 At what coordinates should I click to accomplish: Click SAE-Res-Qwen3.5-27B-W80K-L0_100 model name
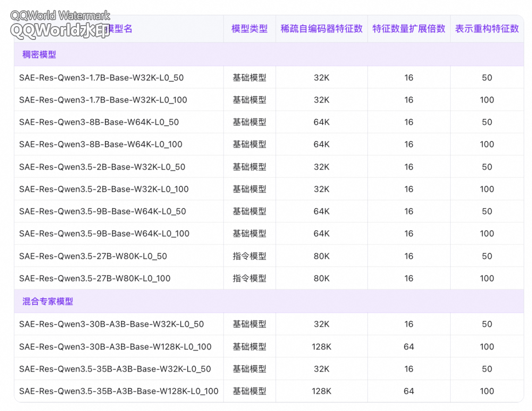click(95, 278)
